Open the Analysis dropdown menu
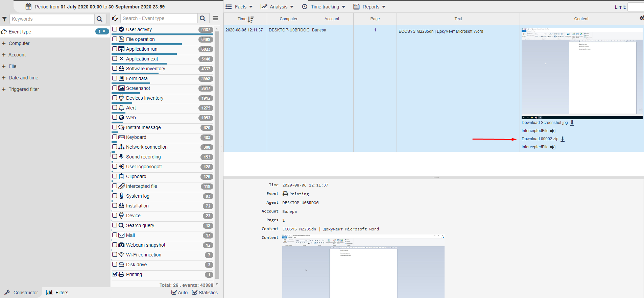Viewport: 644px width, 298px height. pos(277,7)
